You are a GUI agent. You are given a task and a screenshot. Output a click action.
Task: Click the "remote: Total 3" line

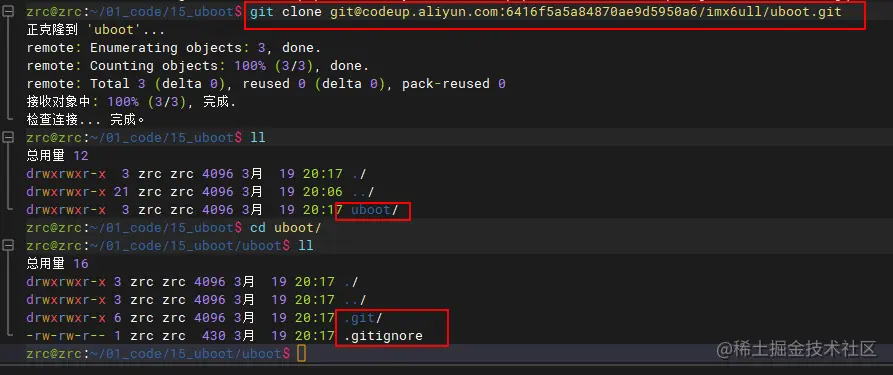[x=266, y=84]
